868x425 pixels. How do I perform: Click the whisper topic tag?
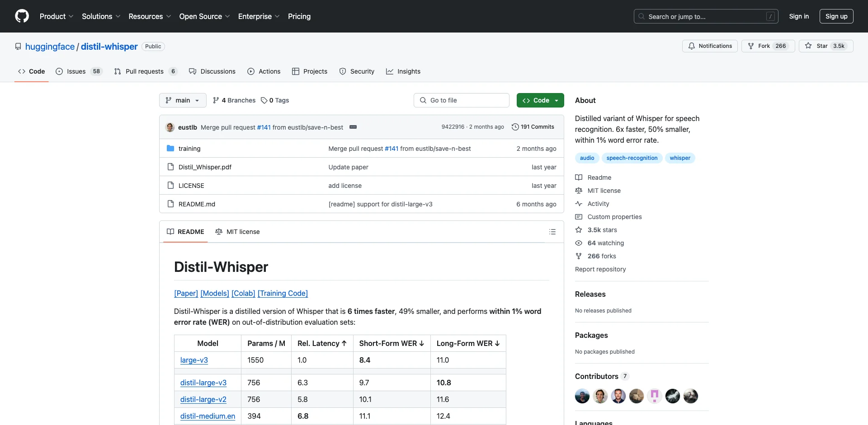tap(680, 158)
